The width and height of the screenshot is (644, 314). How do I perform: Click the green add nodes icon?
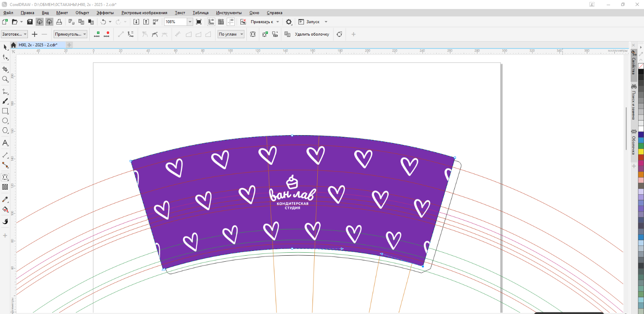point(97,34)
